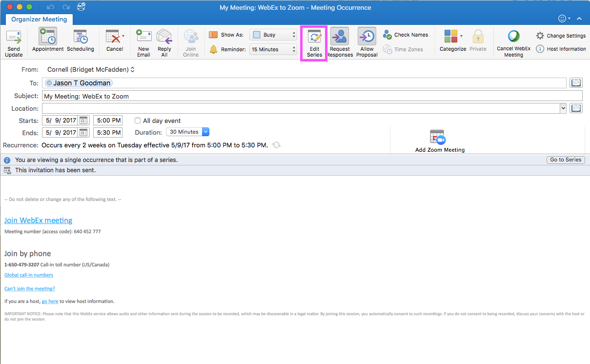The image size is (590, 364).
Task: Expand the Location dropdown arrow
Action: pos(563,108)
